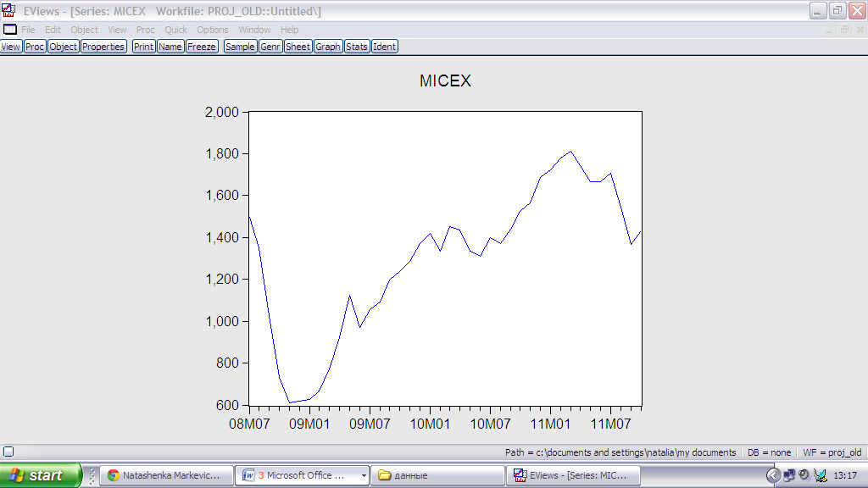Click the 09M07 x-axis label
868x488 pixels.
pyautogui.click(x=370, y=424)
